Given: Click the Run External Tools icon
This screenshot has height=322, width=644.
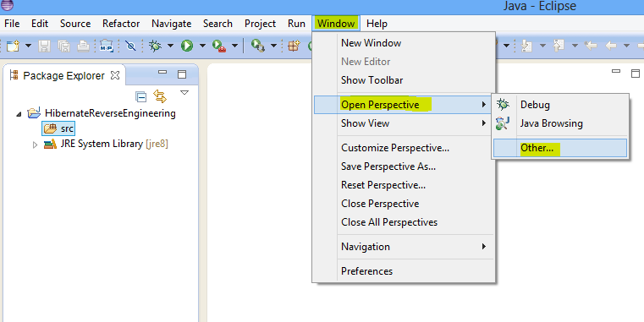Looking at the screenshot, I should tap(219, 46).
